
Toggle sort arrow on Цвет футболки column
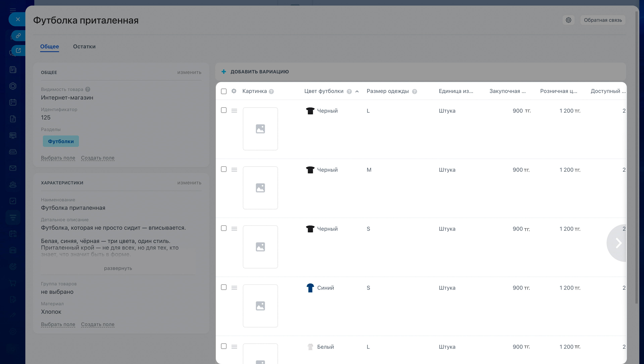[x=357, y=92]
